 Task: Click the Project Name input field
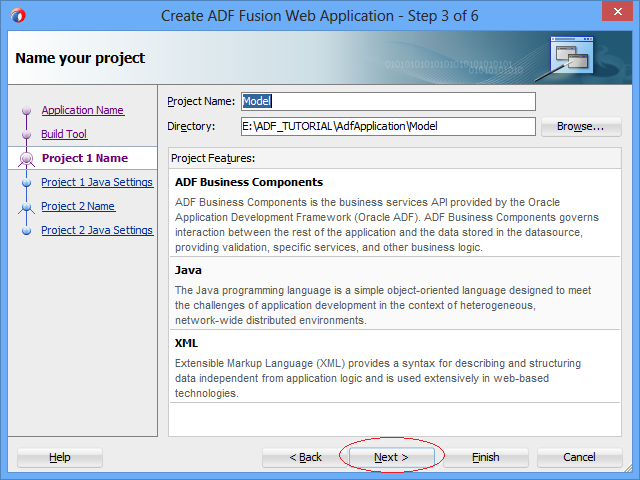[x=388, y=101]
